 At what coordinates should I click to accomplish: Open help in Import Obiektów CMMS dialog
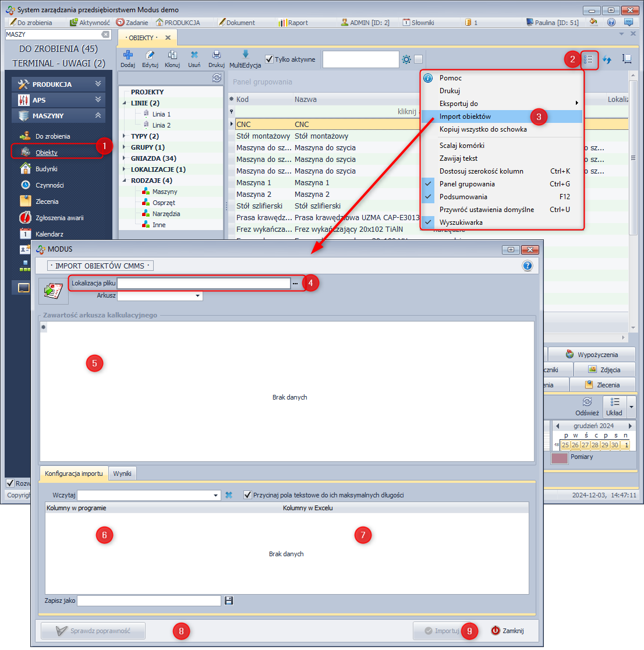click(528, 266)
